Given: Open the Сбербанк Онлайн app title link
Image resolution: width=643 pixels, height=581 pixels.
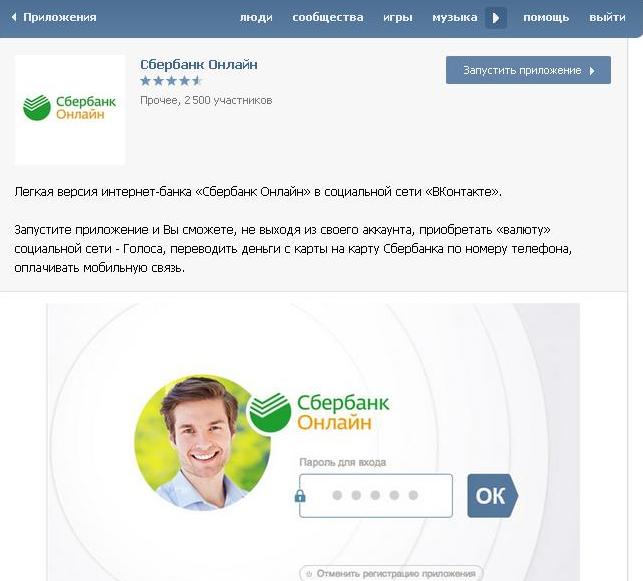Looking at the screenshot, I should 199,64.
